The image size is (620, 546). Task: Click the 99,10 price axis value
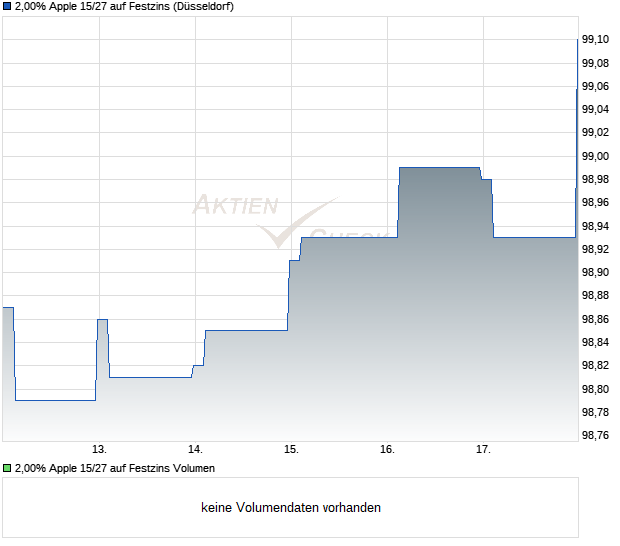[x=595, y=40]
